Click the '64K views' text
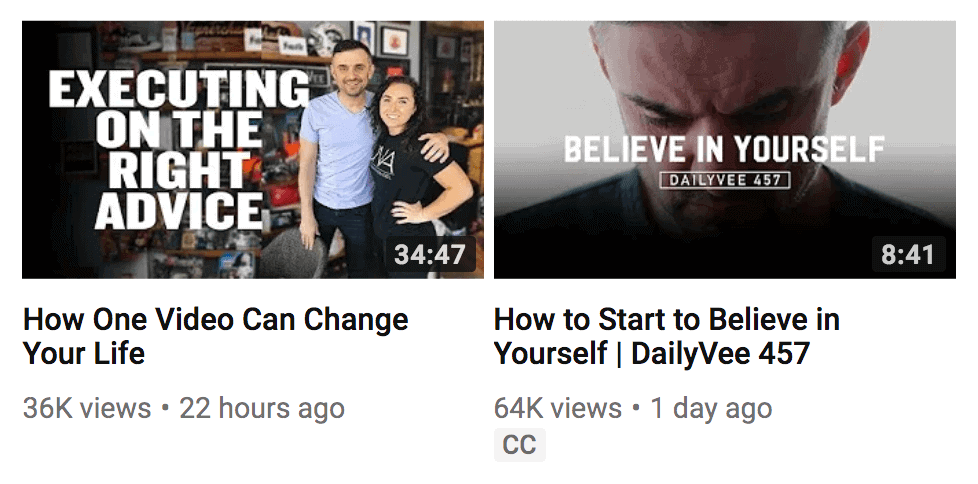 click(x=558, y=409)
